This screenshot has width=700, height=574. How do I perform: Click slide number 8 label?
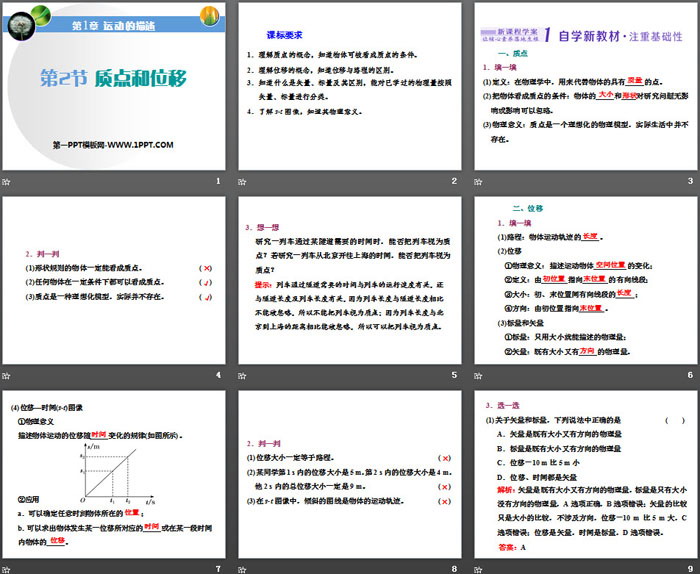(453, 568)
